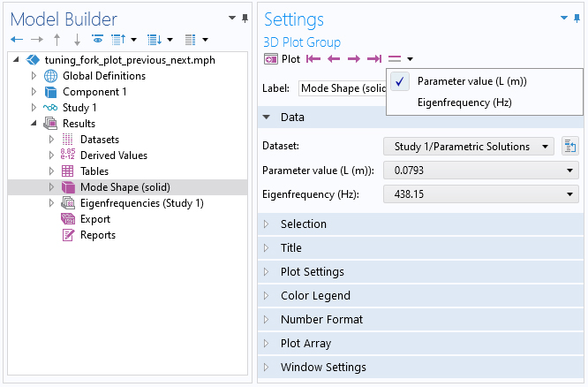Select Datasets node
The image size is (588, 387).
(x=100, y=140)
